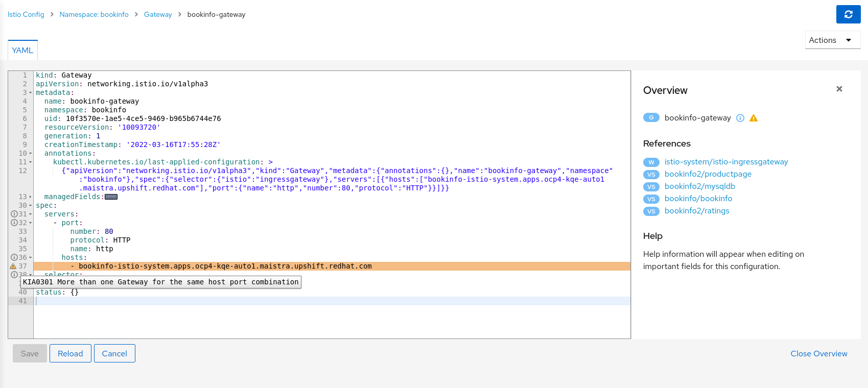Click the blue refresh button
Image resolution: width=868 pixels, height=388 pixels.
[x=848, y=14]
